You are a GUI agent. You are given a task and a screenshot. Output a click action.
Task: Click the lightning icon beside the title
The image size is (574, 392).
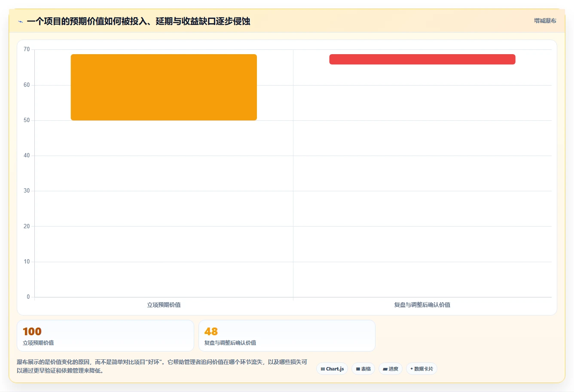20,21
